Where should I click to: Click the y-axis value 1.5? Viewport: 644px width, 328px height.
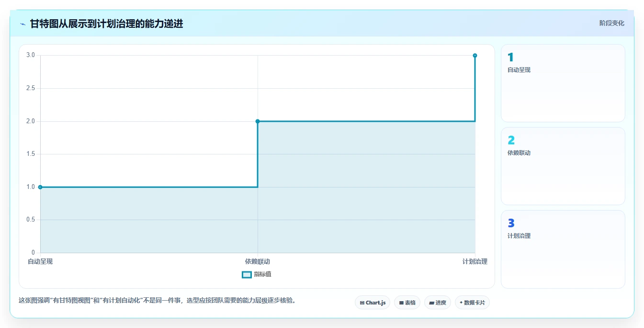[31, 154]
